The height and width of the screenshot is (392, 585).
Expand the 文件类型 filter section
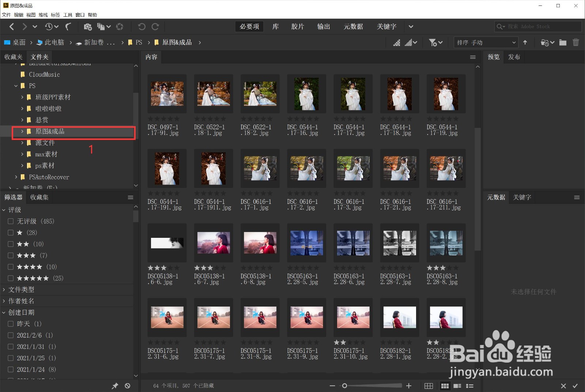4,289
